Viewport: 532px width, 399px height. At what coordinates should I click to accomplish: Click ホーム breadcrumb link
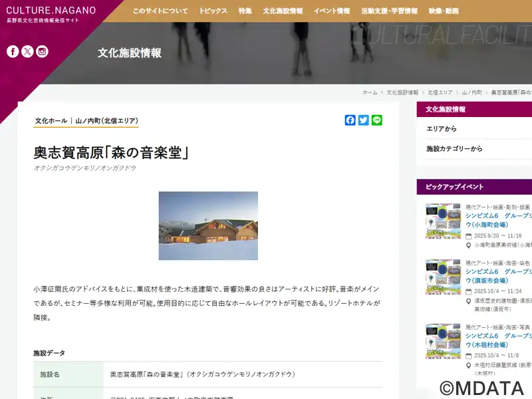coord(370,92)
